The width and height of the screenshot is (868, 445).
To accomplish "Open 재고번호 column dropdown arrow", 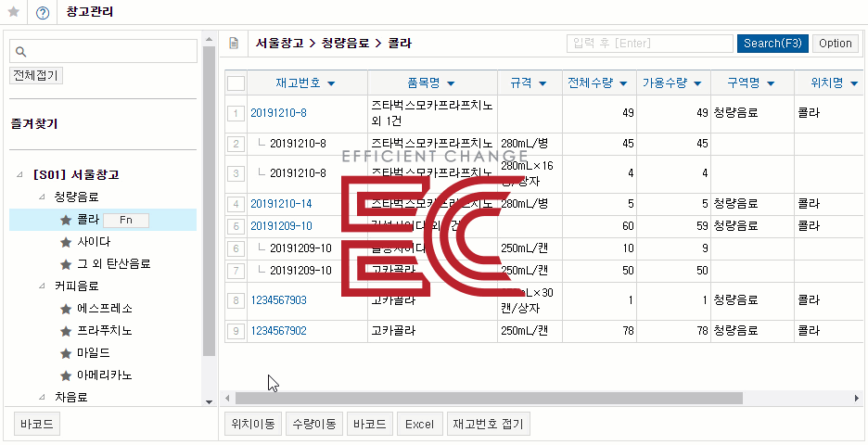I will pyautogui.click(x=331, y=83).
